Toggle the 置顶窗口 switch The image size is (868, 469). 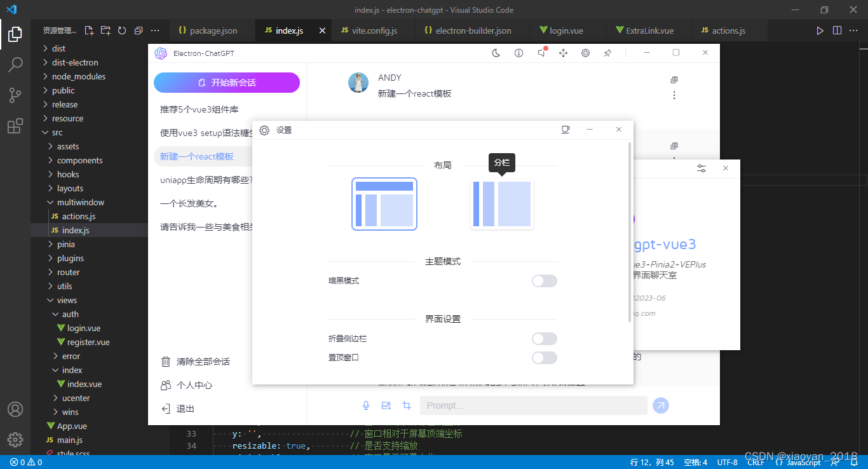pos(545,358)
